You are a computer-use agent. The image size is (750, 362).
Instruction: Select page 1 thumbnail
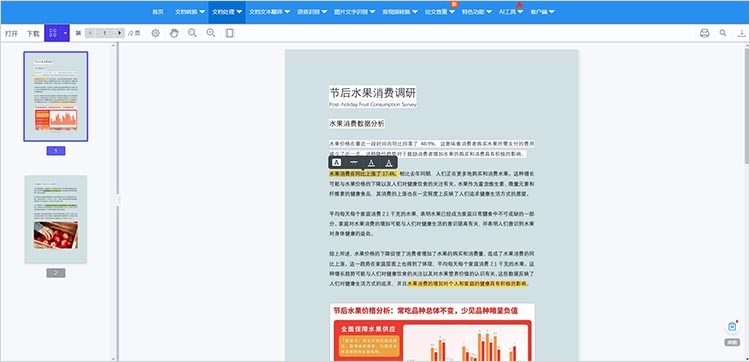click(x=56, y=97)
